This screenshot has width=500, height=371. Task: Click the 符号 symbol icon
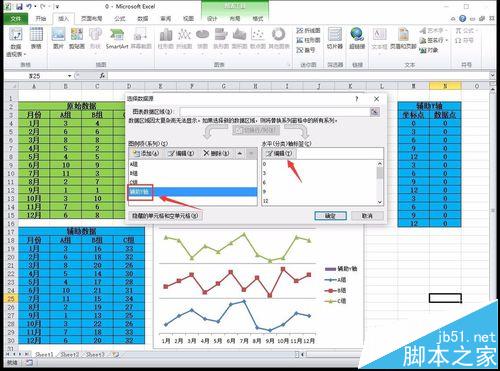click(464, 40)
